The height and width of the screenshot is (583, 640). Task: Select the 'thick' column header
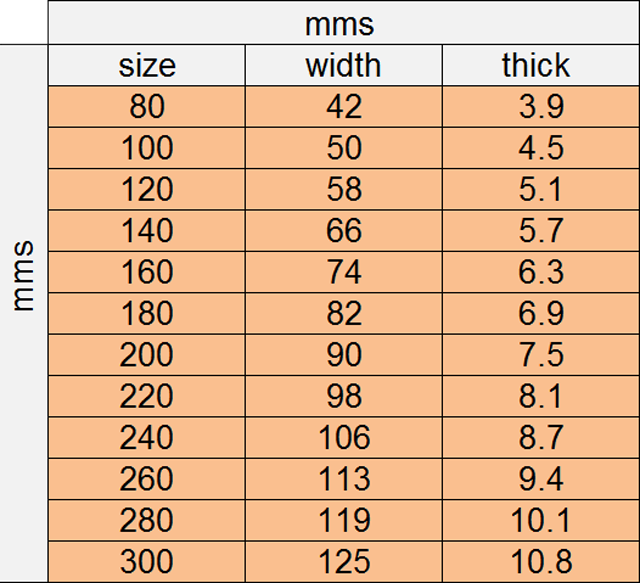click(540, 65)
